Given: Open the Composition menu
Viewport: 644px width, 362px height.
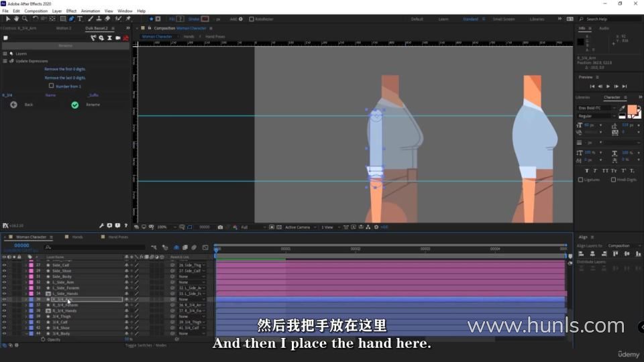Looking at the screenshot, I should pyautogui.click(x=36, y=11).
